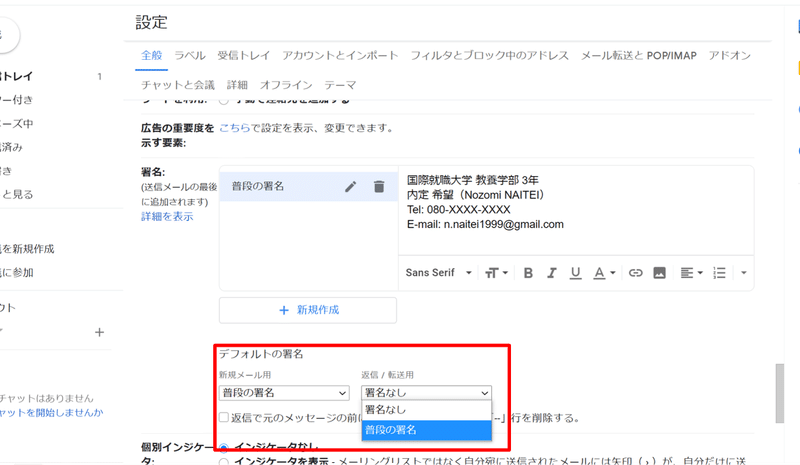
Task: Insert a link into the signature
Action: pyautogui.click(x=635, y=273)
